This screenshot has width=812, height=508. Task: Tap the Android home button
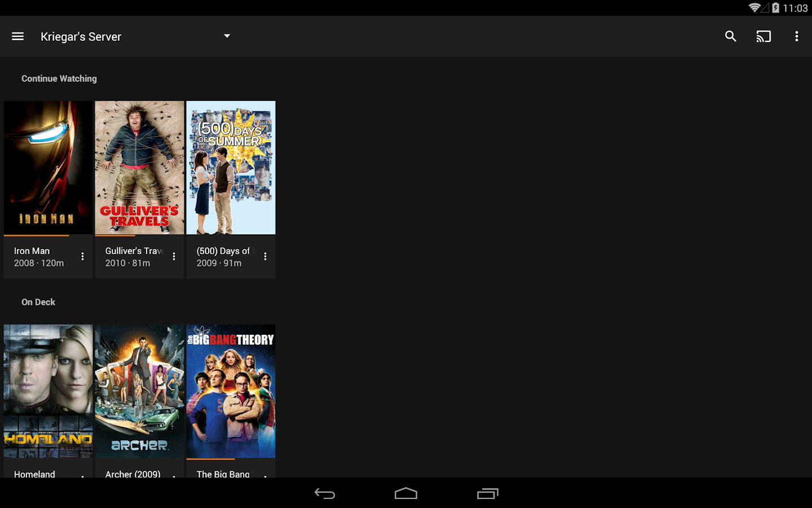click(x=406, y=493)
